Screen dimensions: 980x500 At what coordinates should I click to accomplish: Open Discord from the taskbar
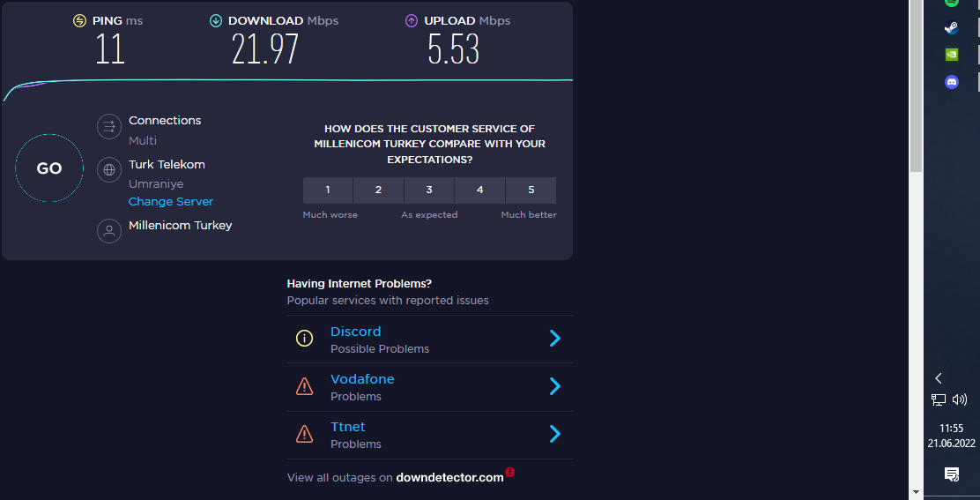tap(951, 82)
